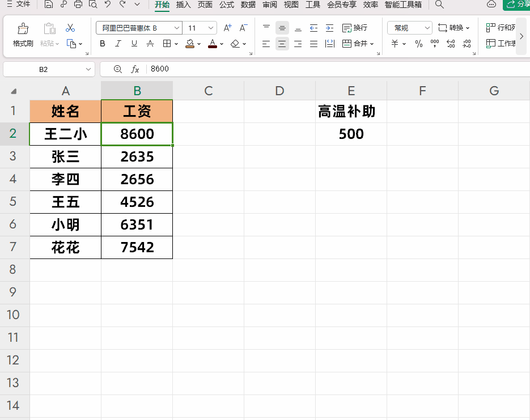Undo the last action
Viewport: 530px width, 420px height.
(x=108, y=5)
